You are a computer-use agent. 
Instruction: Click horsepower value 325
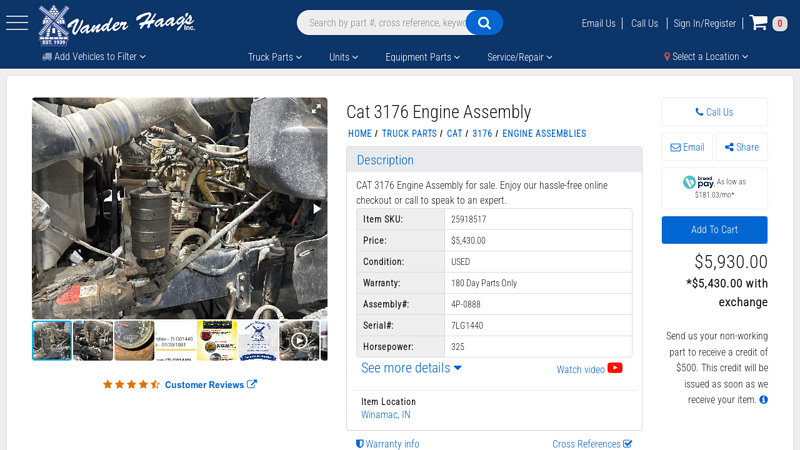coord(458,347)
